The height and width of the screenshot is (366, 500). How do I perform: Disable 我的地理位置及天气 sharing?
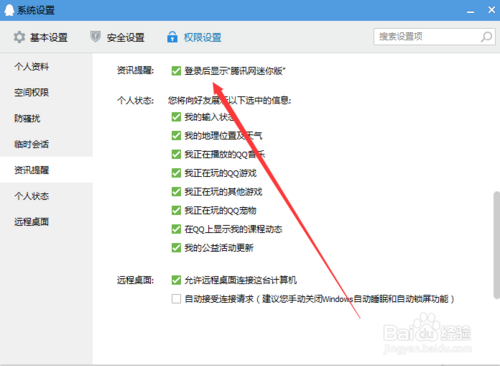click(176, 136)
